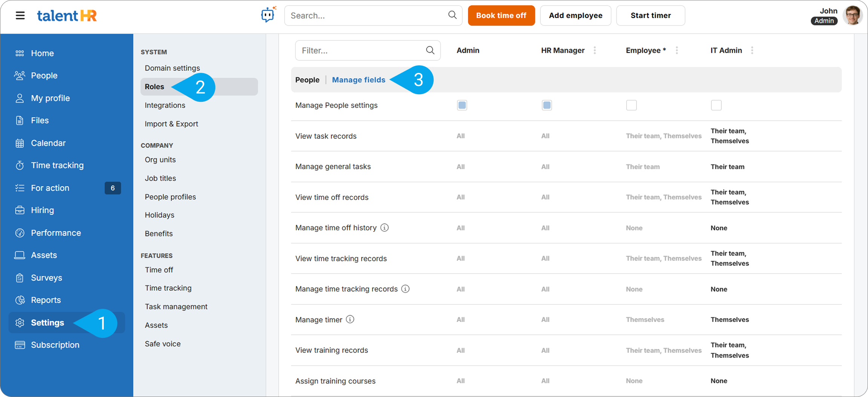Click info icon beside Manage timer
The image size is (868, 397).
tap(350, 320)
